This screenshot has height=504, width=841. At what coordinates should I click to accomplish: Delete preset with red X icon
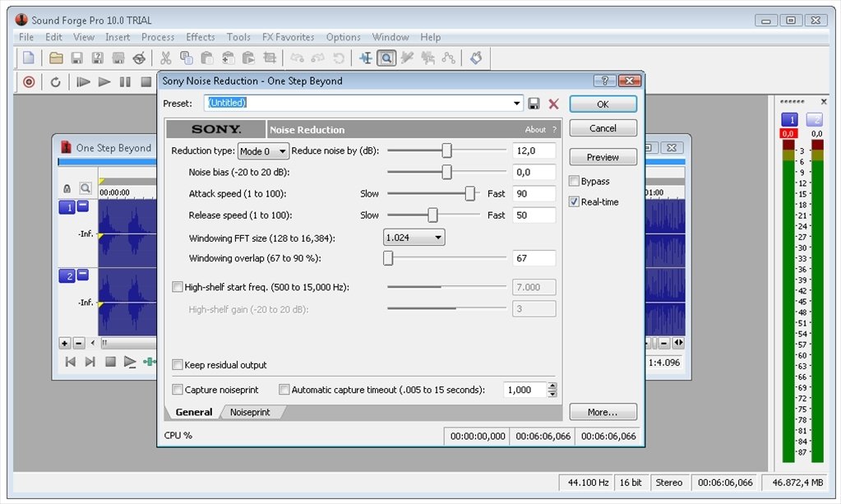tap(553, 104)
